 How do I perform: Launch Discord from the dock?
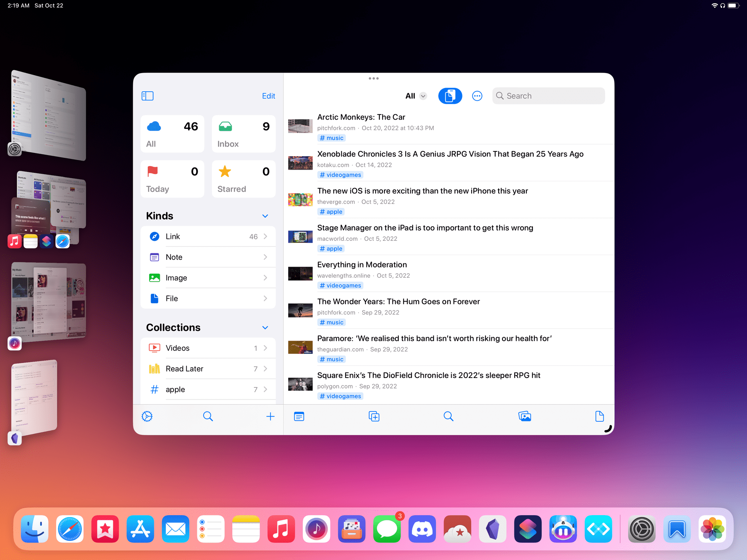coord(422,529)
